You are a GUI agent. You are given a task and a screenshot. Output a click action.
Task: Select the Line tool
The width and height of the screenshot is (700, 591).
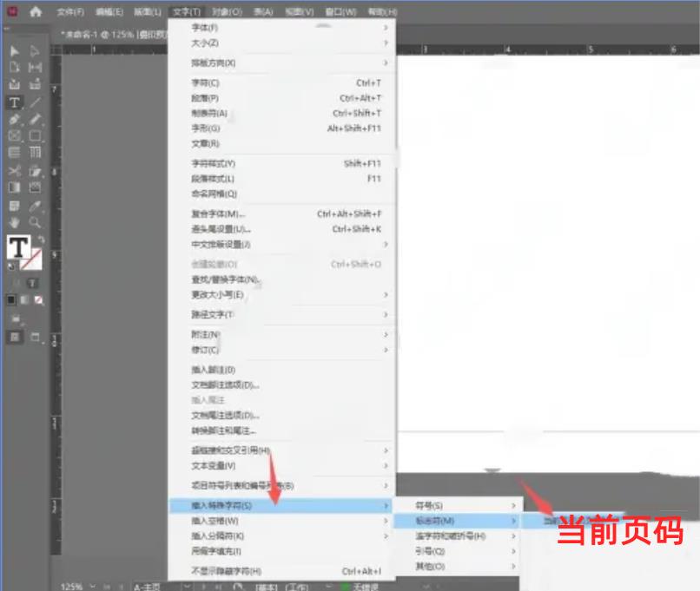click(35, 102)
